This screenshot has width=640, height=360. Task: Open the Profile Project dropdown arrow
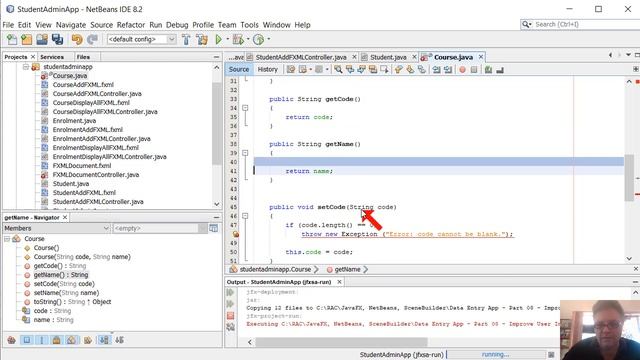pyautogui.click(x=268, y=40)
